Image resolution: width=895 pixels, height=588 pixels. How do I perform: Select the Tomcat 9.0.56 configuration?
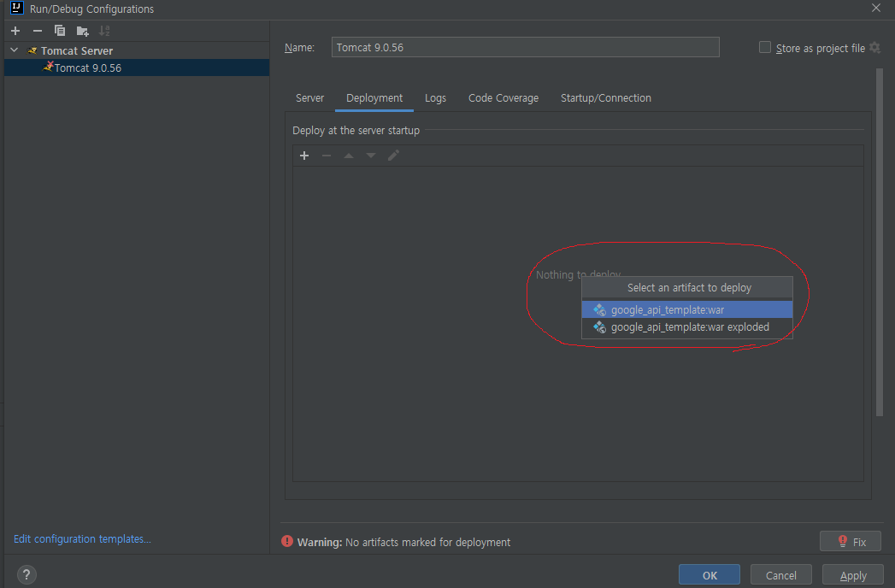click(137, 68)
